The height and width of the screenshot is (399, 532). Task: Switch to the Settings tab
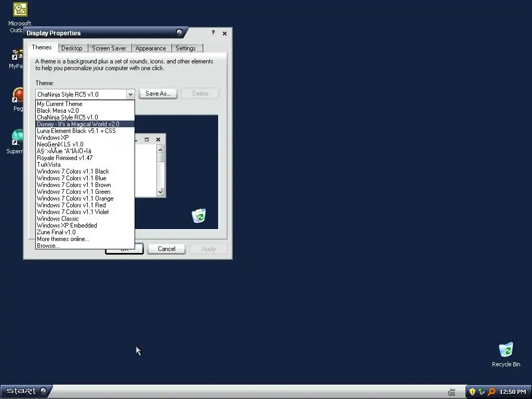185,48
